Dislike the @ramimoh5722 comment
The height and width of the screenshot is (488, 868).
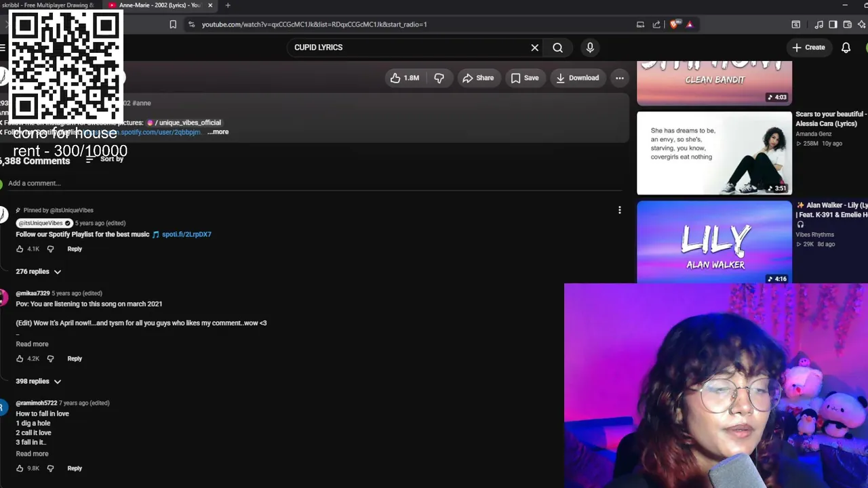pyautogui.click(x=50, y=468)
